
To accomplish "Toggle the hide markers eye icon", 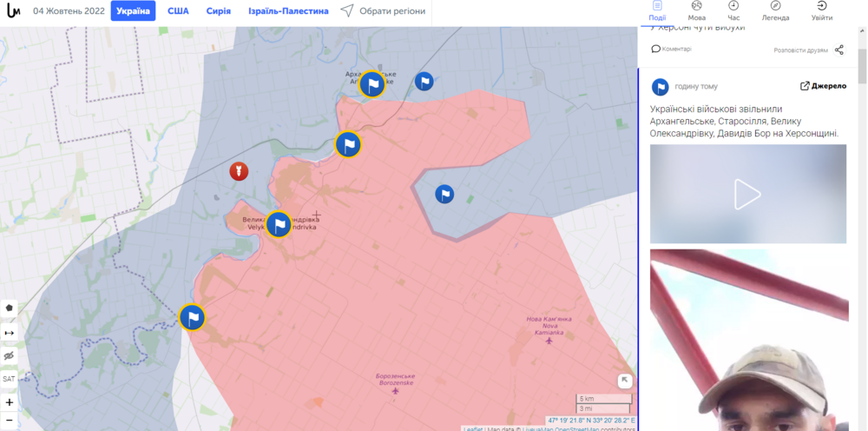I will (10, 355).
